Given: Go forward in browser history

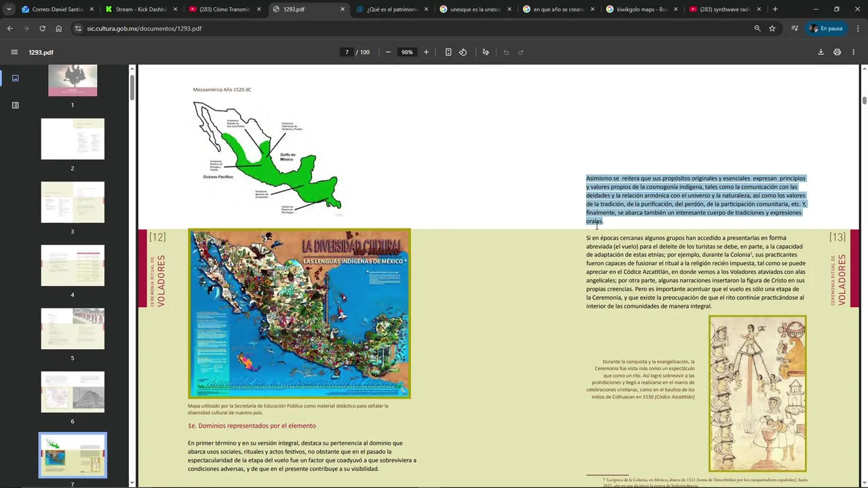Looking at the screenshot, I should point(26,28).
